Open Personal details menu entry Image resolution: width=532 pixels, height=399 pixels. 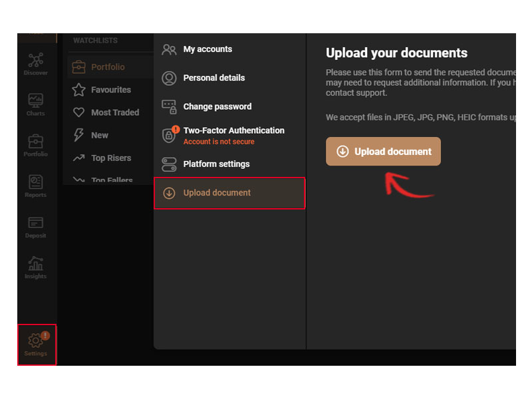(x=229, y=78)
